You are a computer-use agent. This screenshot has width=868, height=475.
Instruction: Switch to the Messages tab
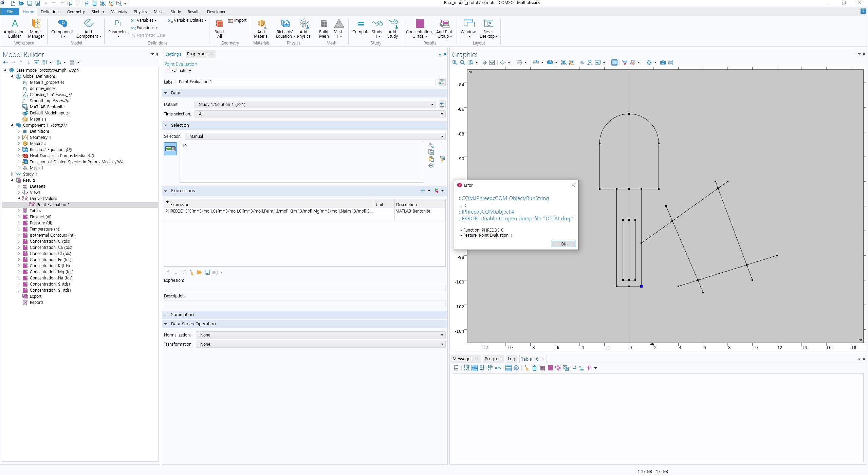tap(462, 359)
